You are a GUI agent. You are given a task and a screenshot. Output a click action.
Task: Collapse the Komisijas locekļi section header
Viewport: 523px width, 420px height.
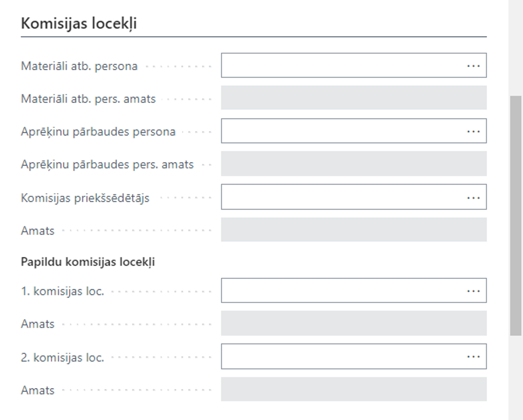[79, 24]
